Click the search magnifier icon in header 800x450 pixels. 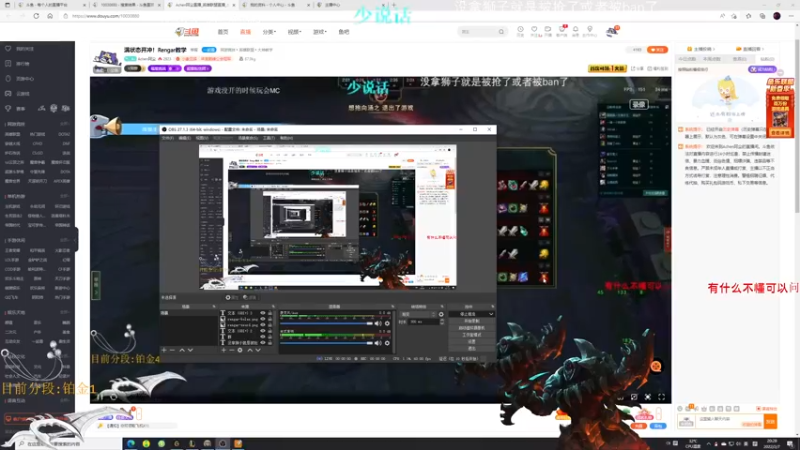coord(501,32)
